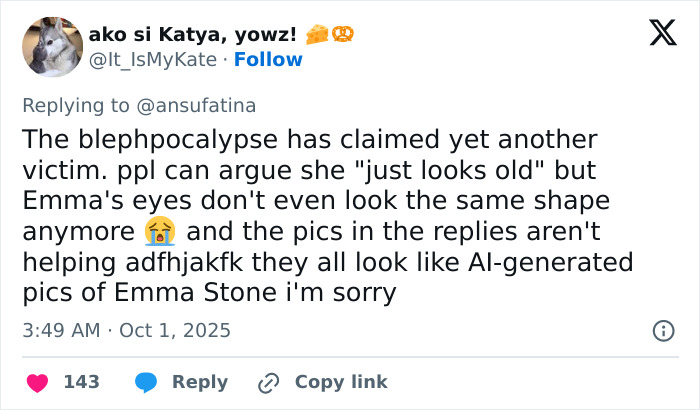Open the 3:49 AM · Oct 1, 2025 timestamp
Image resolution: width=700 pixels, height=410 pixels.
126,330
